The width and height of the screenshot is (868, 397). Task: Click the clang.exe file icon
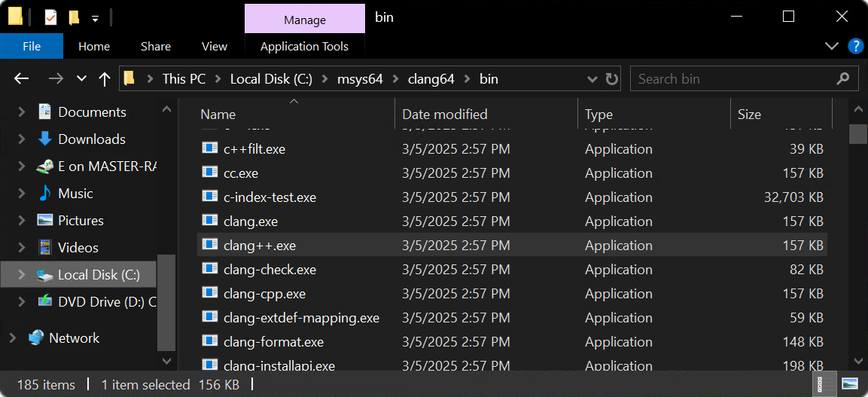pyautogui.click(x=209, y=221)
